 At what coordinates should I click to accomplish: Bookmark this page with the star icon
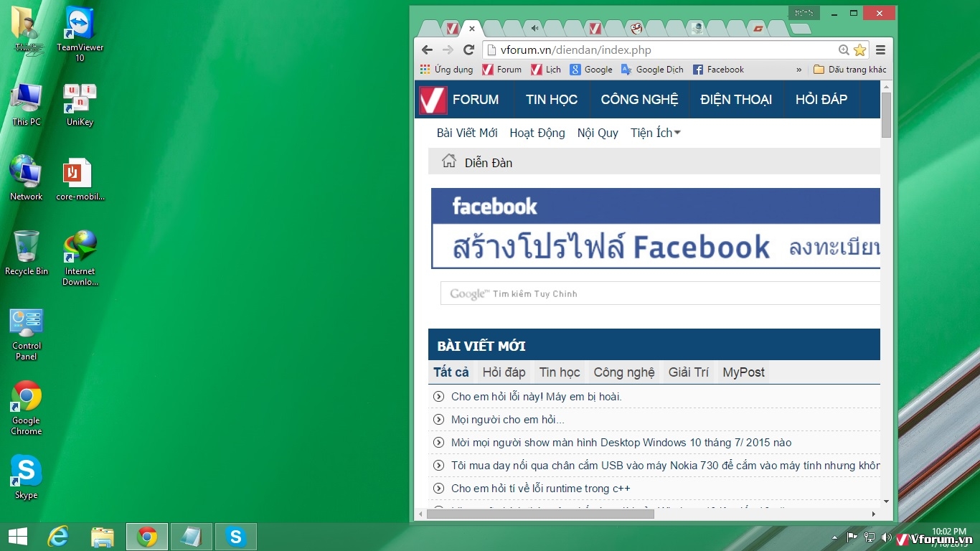pos(859,50)
